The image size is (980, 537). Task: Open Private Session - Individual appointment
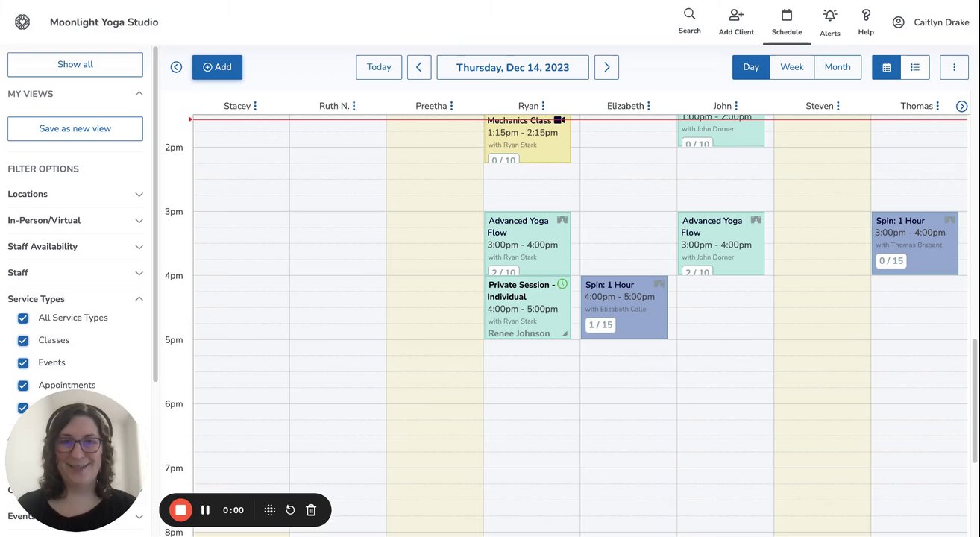[527, 307]
